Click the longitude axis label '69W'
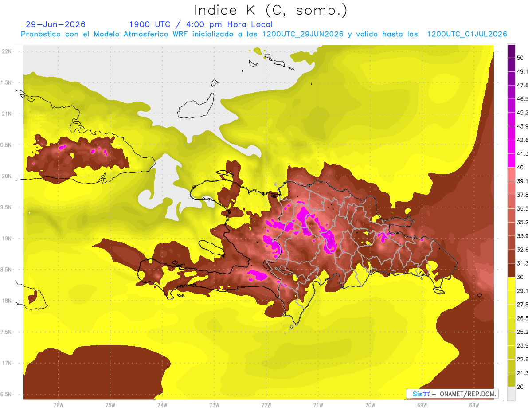Screen dimensions: 532x411 tap(422, 405)
